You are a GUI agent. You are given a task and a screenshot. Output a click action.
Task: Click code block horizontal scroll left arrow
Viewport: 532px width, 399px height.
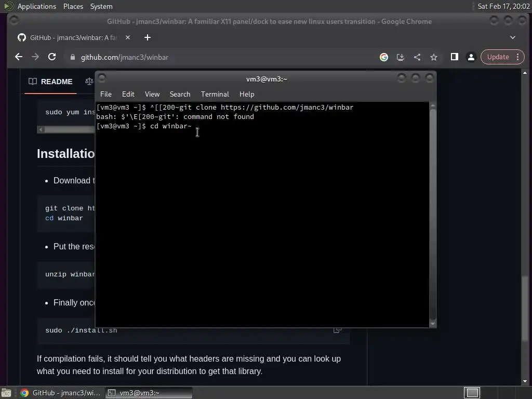[x=41, y=129]
